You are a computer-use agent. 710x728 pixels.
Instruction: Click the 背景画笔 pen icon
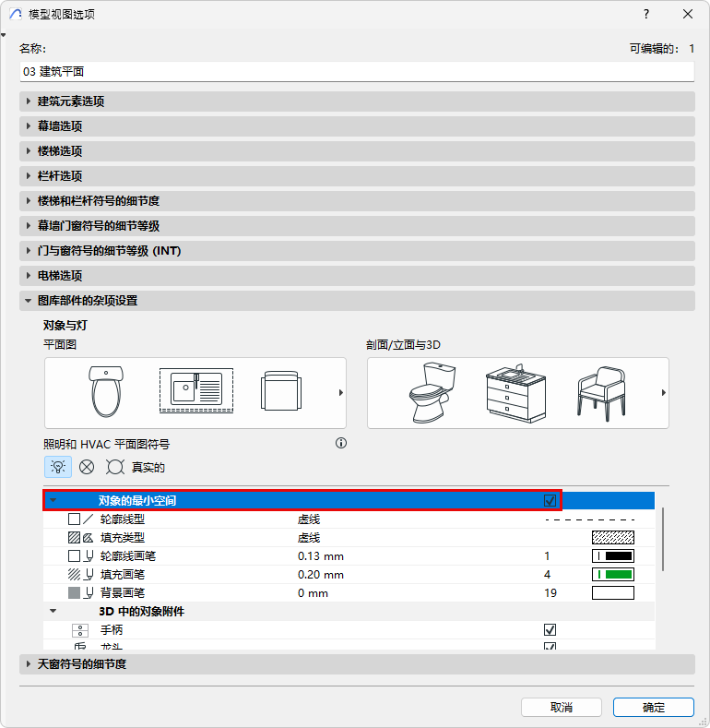81,593
